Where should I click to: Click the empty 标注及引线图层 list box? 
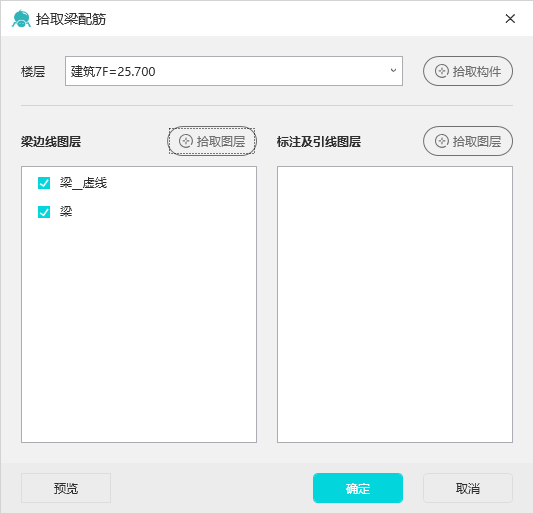click(x=395, y=305)
